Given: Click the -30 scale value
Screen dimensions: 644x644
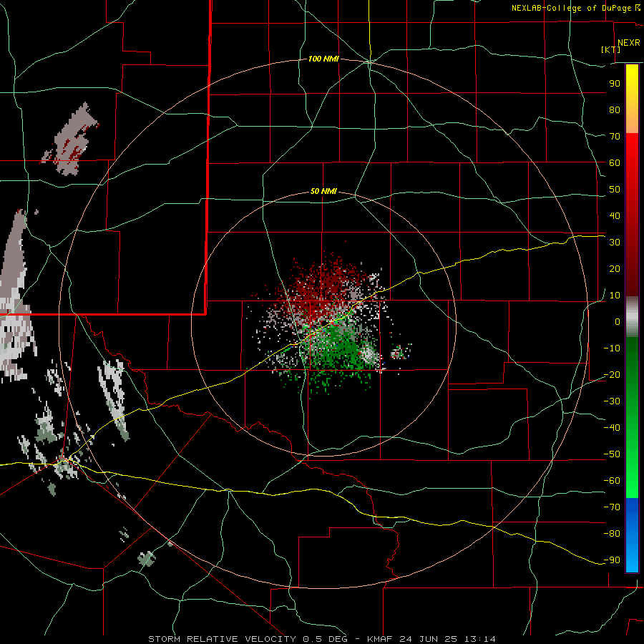Looking at the screenshot, I should 612,401.
